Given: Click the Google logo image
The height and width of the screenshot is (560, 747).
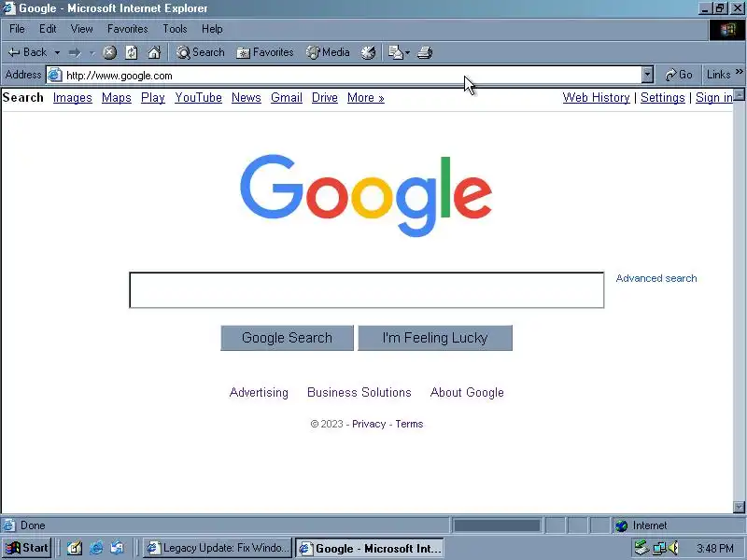Looking at the screenshot, I should coord(366,195).
